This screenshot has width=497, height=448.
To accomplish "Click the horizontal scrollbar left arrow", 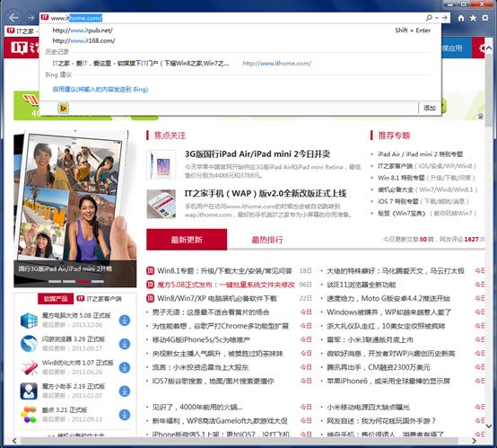I will (x=14, y=441).
